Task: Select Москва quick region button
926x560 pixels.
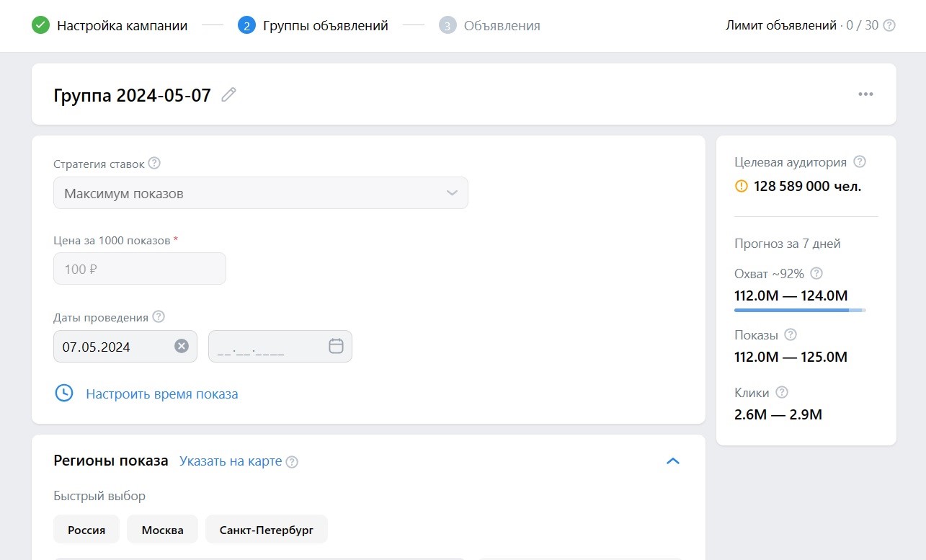Action: 163,530
